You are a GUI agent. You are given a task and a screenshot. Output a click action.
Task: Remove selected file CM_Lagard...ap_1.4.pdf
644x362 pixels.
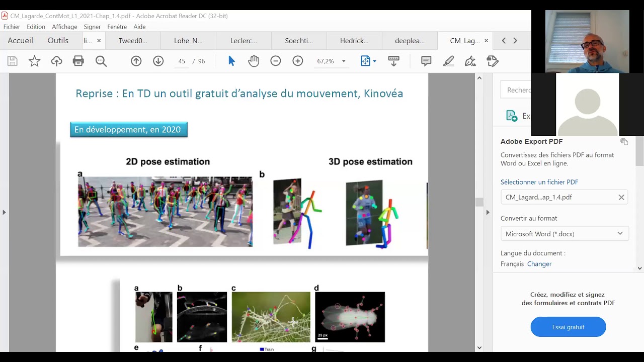click(621, 198)
